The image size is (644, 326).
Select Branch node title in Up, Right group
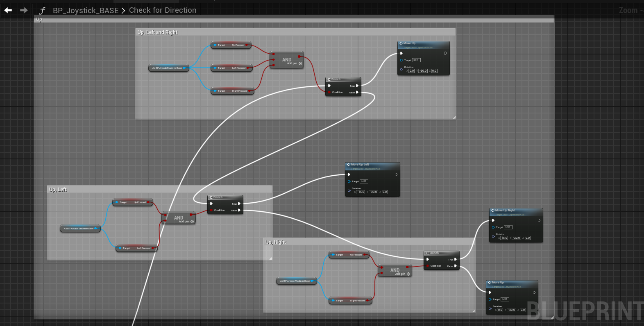coord(442,253)
